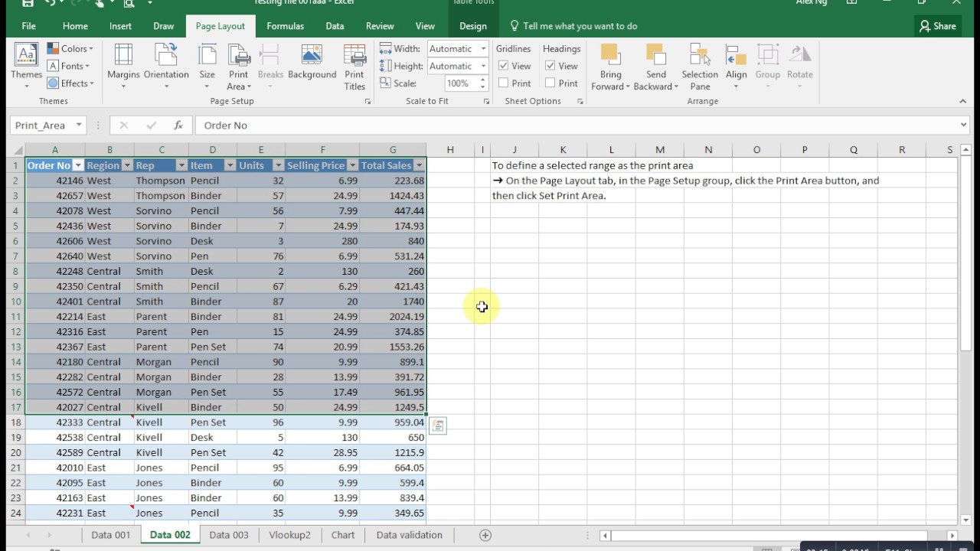Image resolution: width=980 pixels, height=551 pixels.
Task: Click the Insert Function fx icon
Action: tap(178, 126)
